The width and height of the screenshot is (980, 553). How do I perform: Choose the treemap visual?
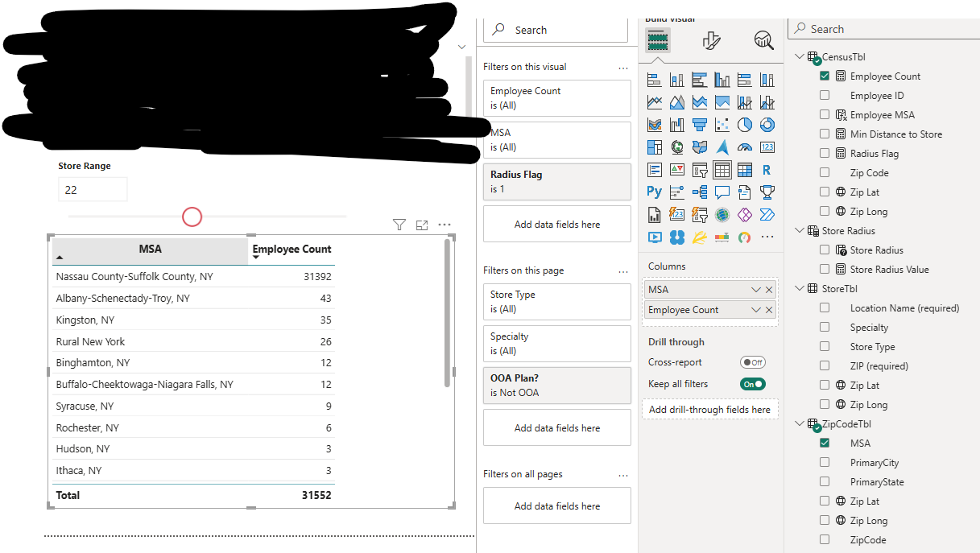tap(654, 147)
